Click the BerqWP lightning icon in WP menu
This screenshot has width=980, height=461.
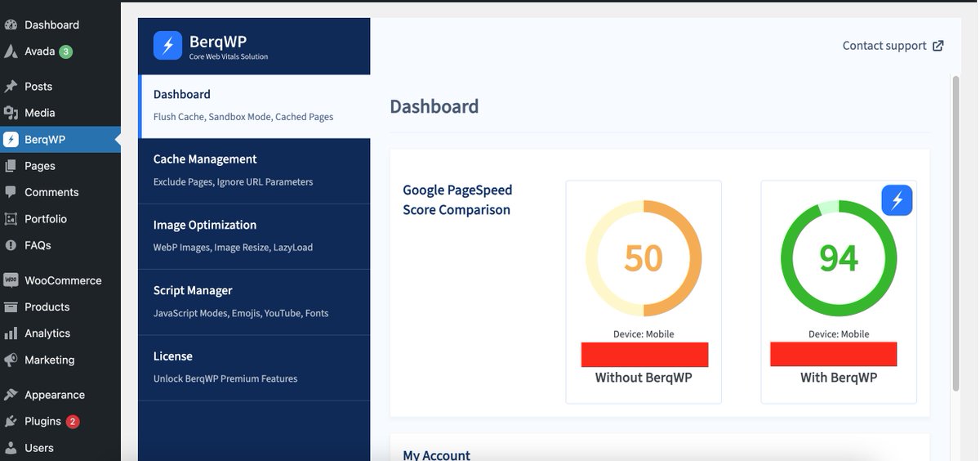11,140
